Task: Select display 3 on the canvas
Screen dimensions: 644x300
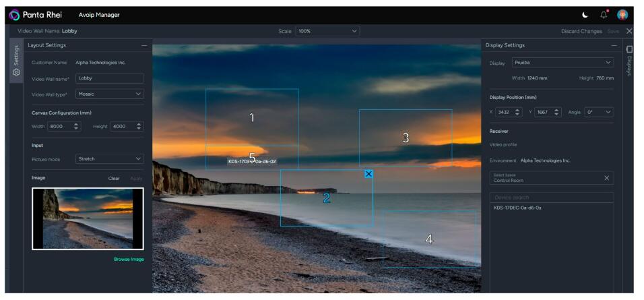Action: [406, 138]
